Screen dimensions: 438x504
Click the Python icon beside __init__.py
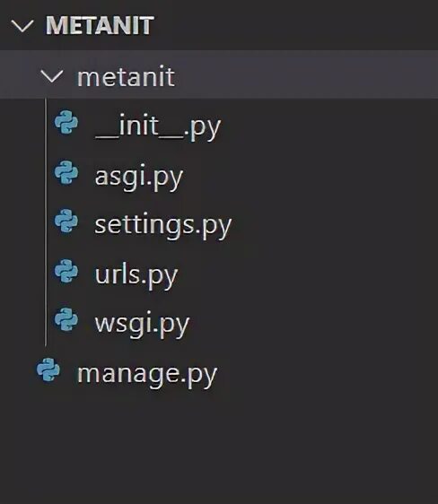click(66, 122)
